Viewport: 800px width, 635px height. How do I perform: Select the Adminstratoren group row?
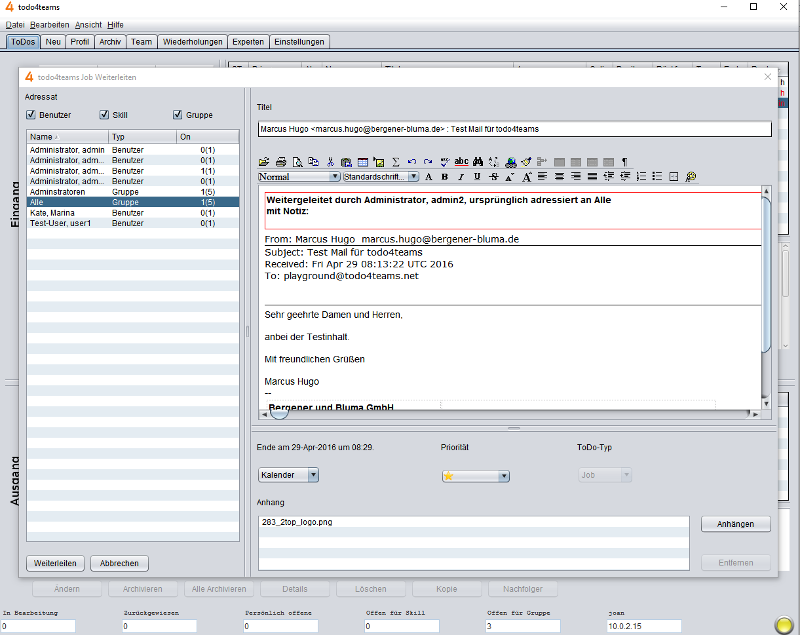point(133,192)
